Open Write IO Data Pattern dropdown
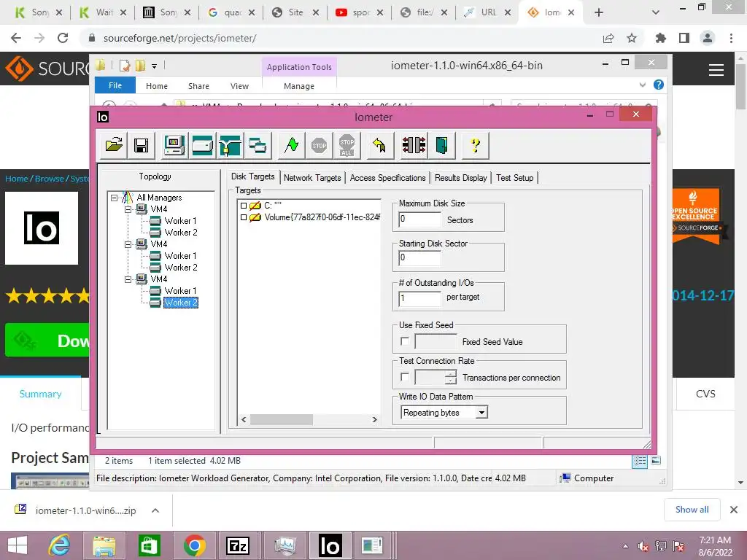The width and height of the screenshot is (747, 560). coord(481,413)
